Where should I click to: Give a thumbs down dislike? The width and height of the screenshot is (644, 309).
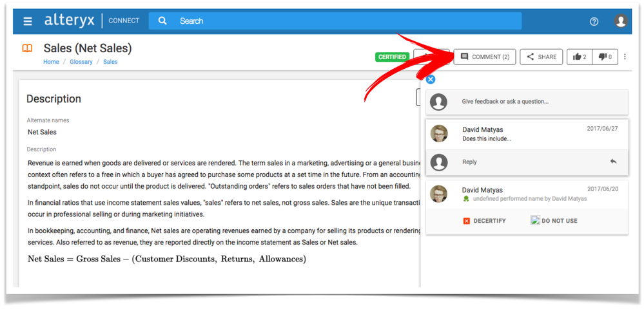[x=605, y=57]
